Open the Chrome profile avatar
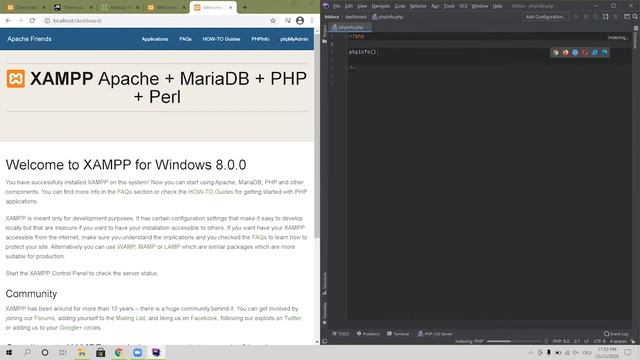 point(300,20)
